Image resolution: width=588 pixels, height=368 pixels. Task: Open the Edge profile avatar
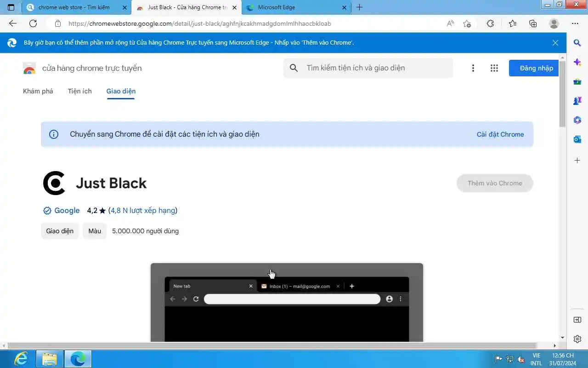tap(554, 23)
